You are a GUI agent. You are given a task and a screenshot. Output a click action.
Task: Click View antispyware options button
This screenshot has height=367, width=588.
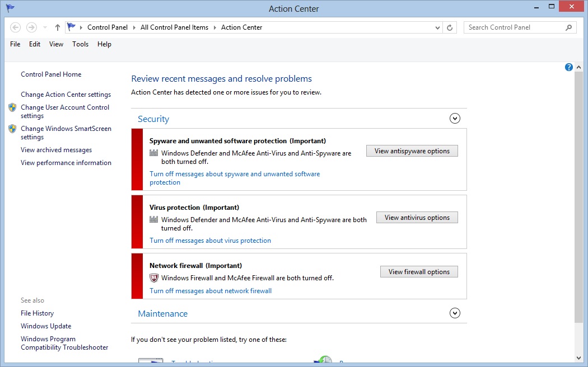[412, 150]
